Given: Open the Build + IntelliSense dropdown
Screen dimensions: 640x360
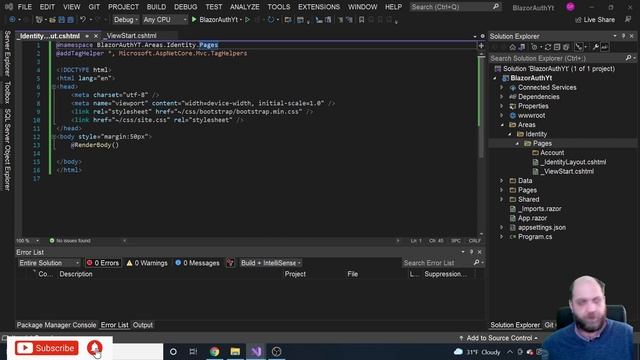Looking at the screenshot, I should (271, 263).
